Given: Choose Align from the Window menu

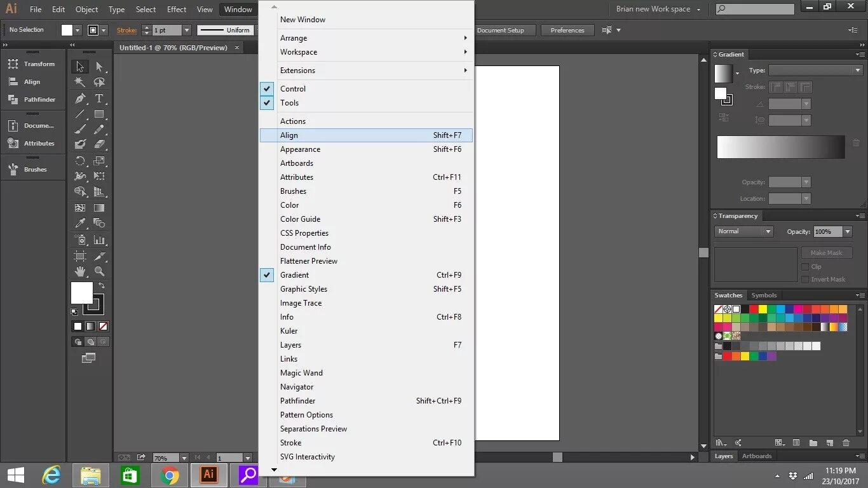Looking at the screenshot, I should click(x=366, y=135).
